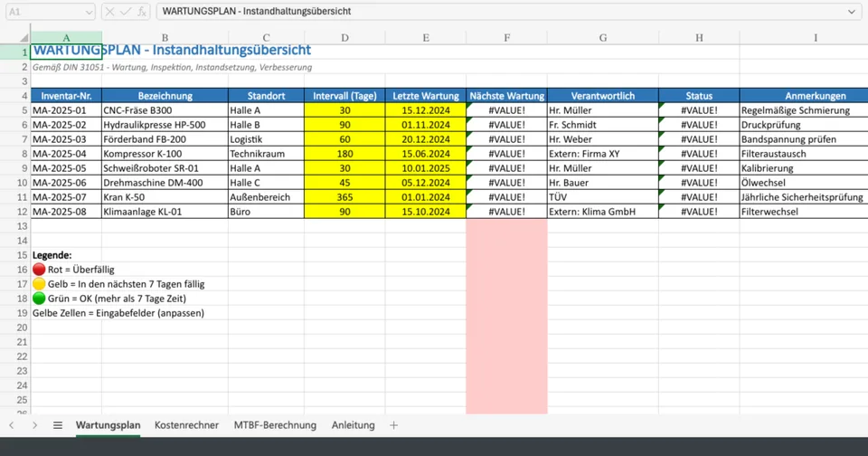Open the all sheets list menu icon
868x456 pixels.
(x=58, y=425)
